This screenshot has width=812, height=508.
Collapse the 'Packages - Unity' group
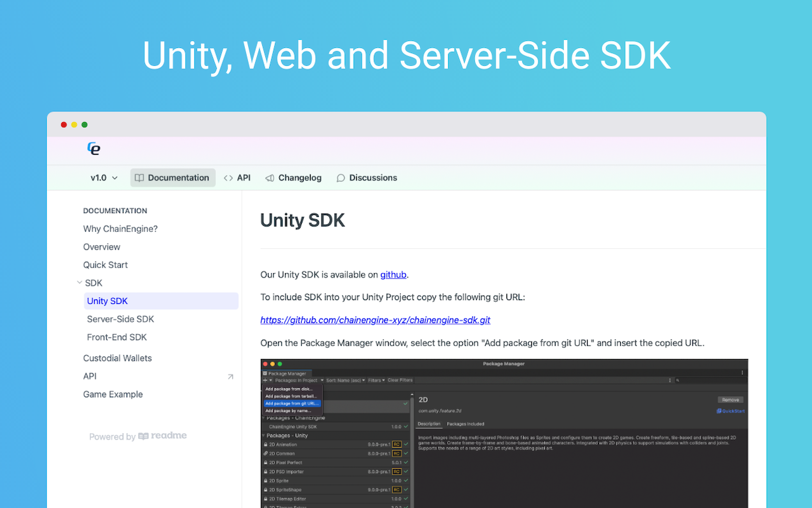point(264,436)
